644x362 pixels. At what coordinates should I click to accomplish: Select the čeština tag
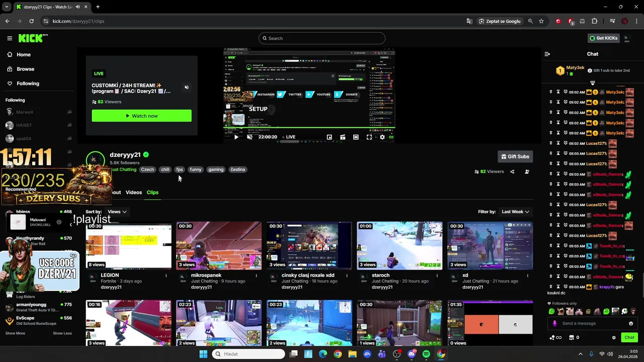tap(238, 169)
